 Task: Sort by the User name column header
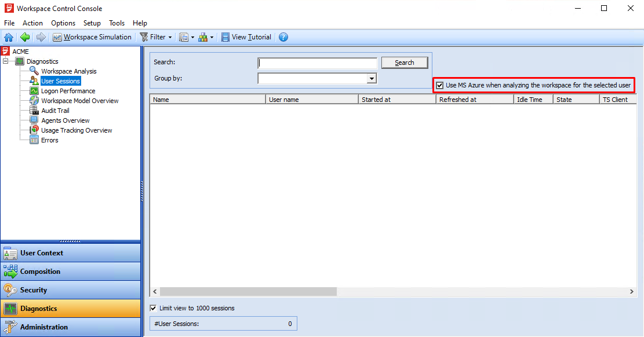312,100
